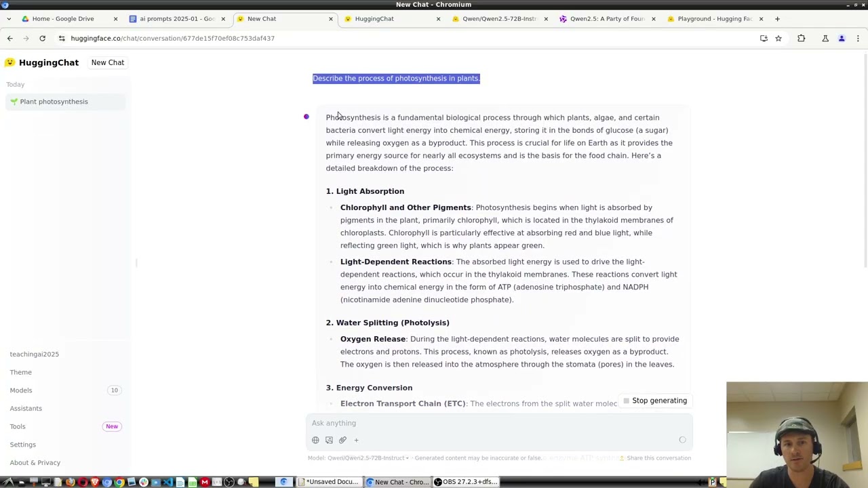Image resolution: width=868 pixels, height=488 pixels.
Task: Switch to Playground - Hugging Face tab
Action: click(x=714, y=19)
